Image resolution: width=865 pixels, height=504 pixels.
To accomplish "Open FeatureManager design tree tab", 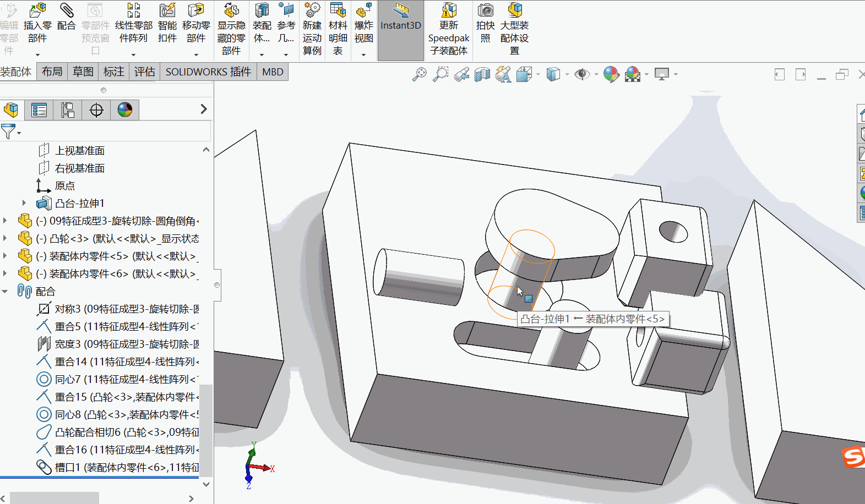I will [11, 110].
